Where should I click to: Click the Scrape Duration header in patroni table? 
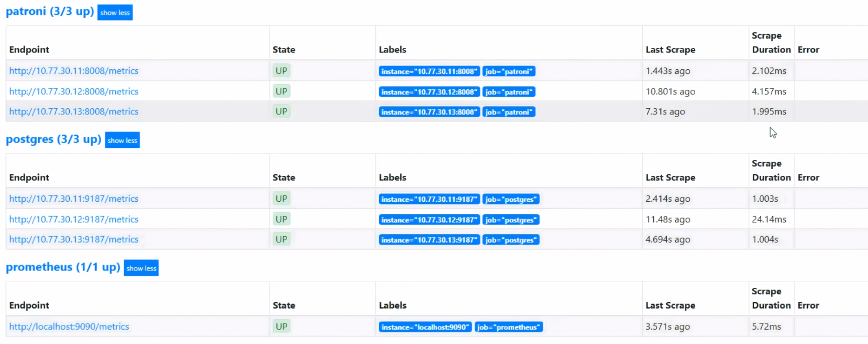771,43
